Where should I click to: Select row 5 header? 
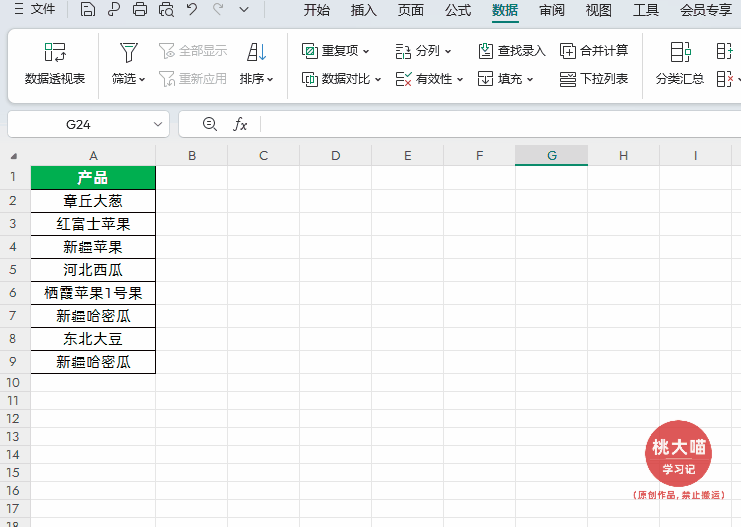[x=13, y=270]
